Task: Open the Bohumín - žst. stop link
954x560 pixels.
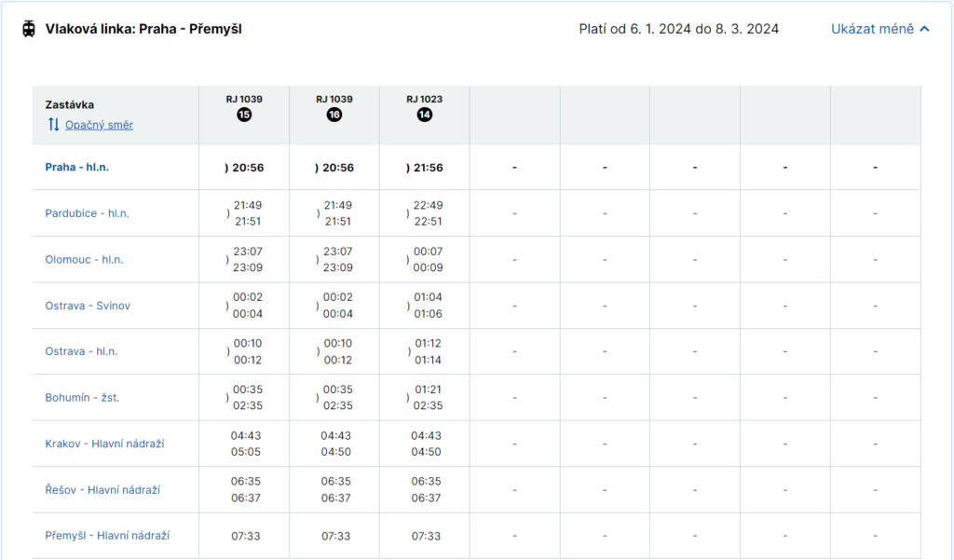Action: point(82,398)
